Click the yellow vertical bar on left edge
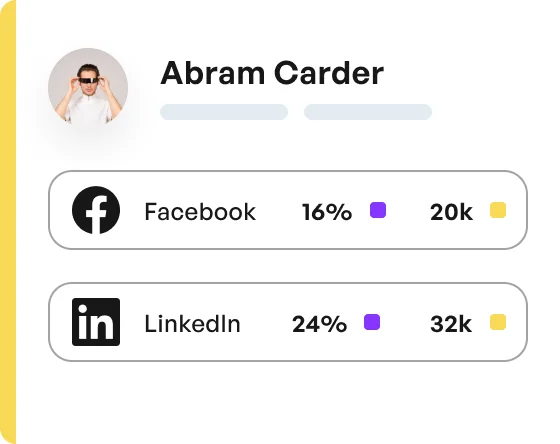The height and width of the screenshot is (444, 560). point(8,222)
